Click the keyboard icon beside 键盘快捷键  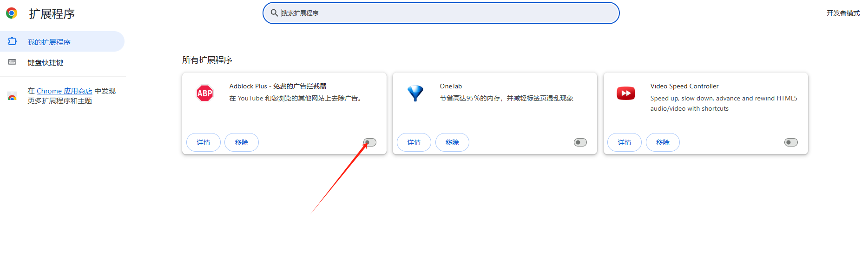point(13,62)
